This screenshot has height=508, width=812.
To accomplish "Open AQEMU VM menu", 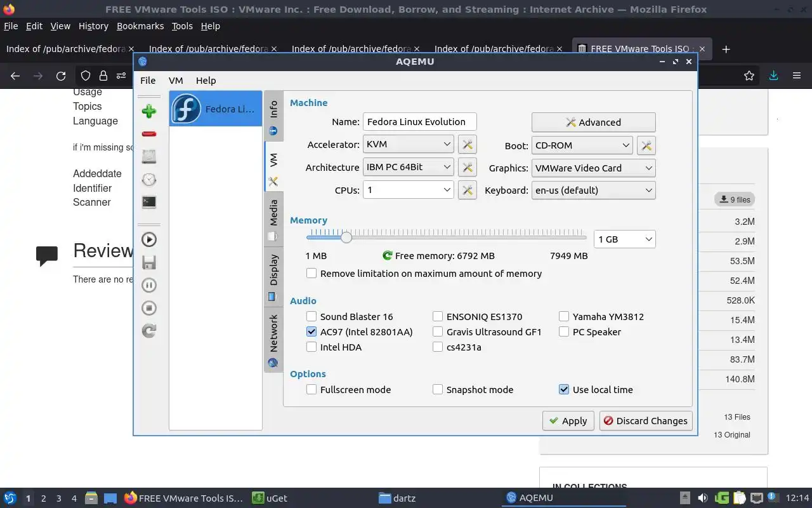I will (x=176, y=81).
